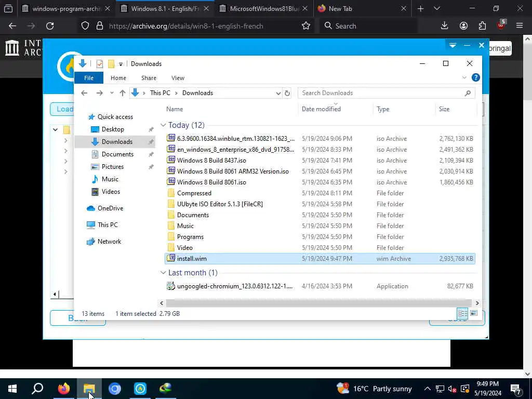
Task: Open Explorer help via the question mark
Action: [x=476, y=78]
